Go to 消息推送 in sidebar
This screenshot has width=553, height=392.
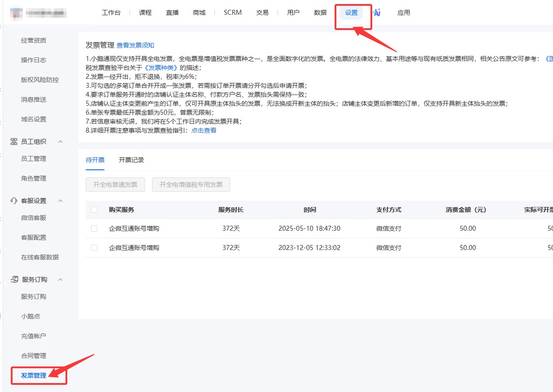34,99
